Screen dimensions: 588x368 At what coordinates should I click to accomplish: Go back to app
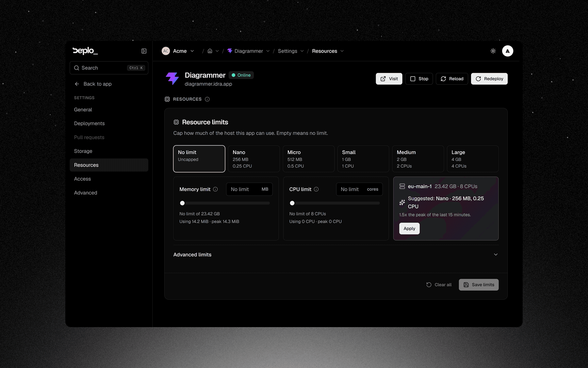pyautogui.click(x=93, y=84)
